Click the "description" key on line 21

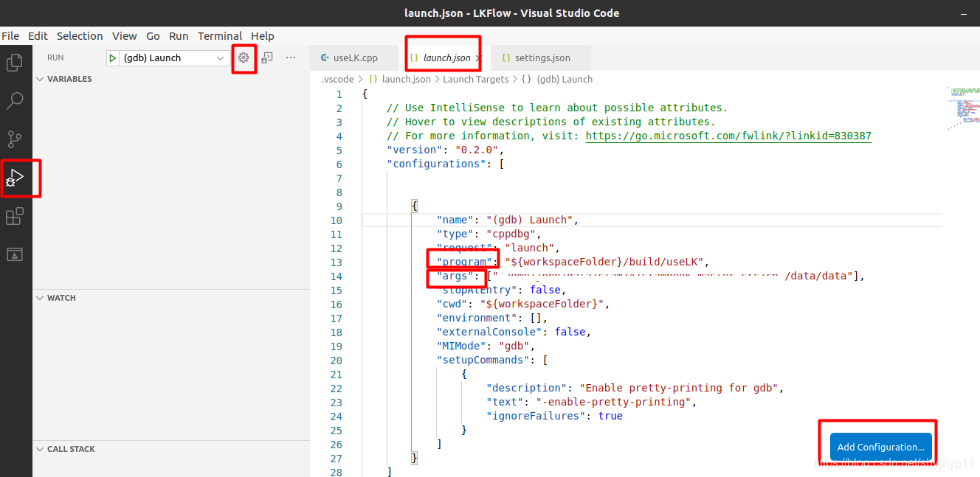pos(527,388)
